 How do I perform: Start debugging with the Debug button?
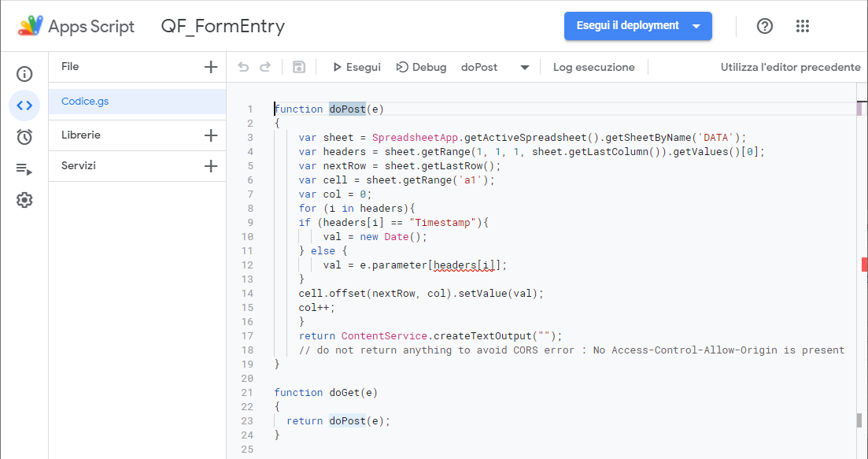[x=421, y=67]
